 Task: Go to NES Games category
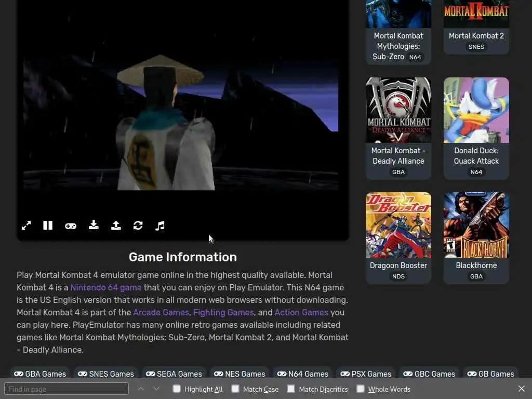240,374
